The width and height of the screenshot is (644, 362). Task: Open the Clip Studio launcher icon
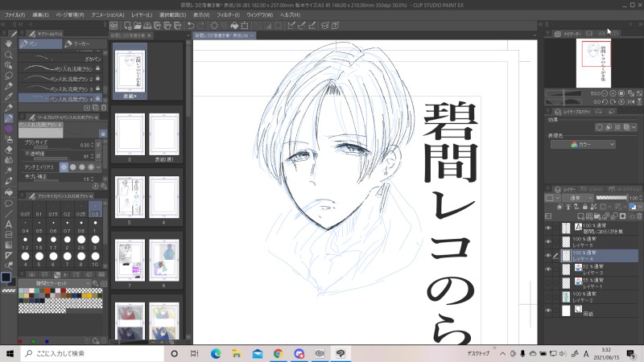pos(114,26)
